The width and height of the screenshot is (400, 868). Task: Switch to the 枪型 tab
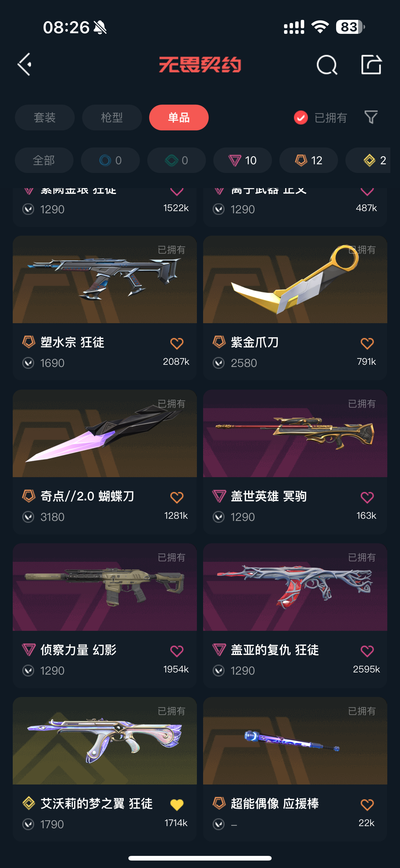112,118
